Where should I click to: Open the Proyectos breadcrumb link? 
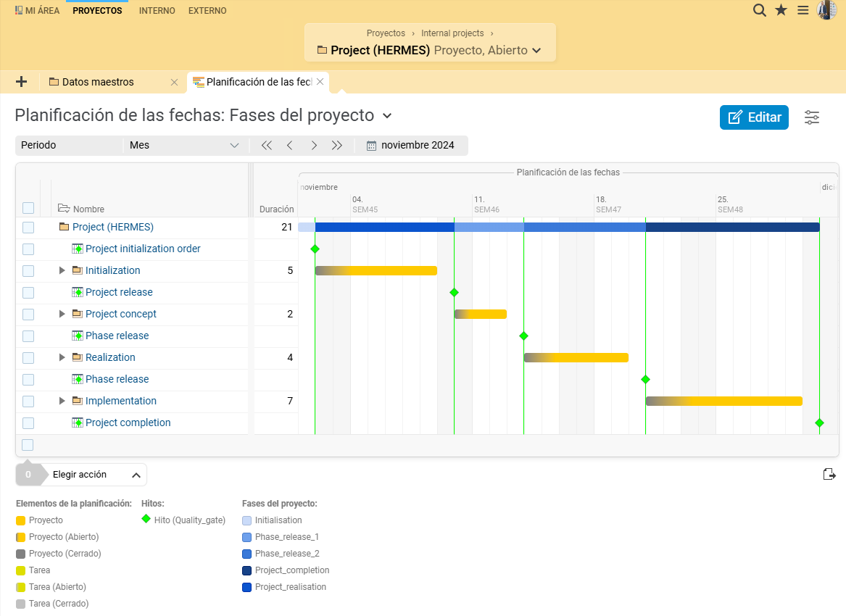click(x=386, y=33)
